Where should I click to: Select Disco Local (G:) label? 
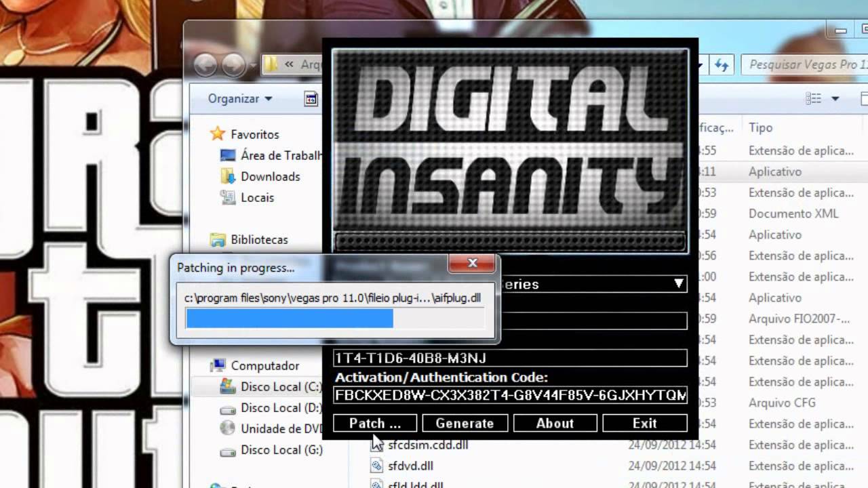(x=281, y=449)
